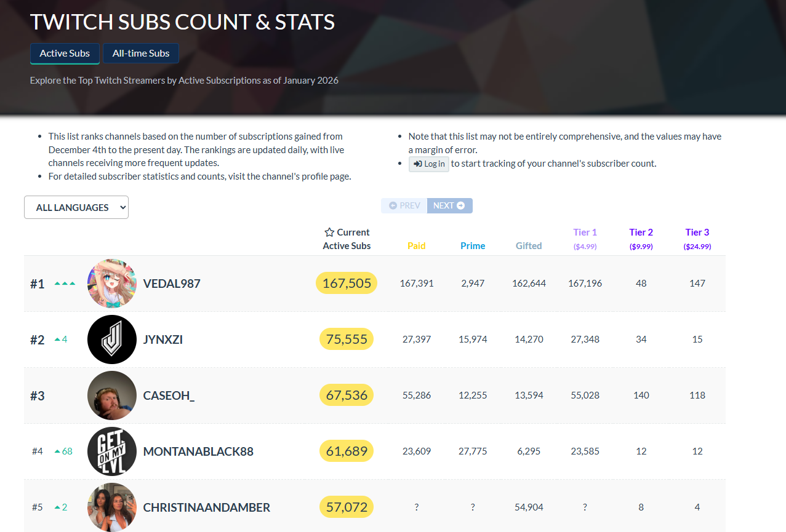Open the JYNXZI channel name link

163,339
